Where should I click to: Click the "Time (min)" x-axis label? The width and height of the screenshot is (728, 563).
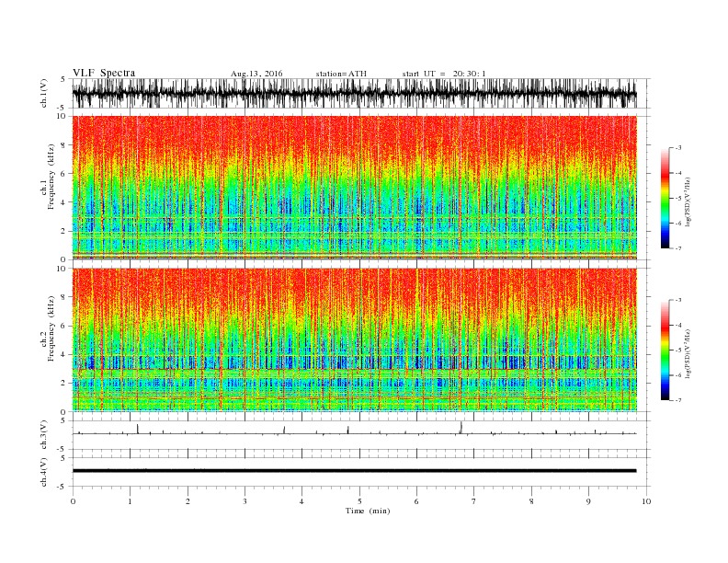368,511
